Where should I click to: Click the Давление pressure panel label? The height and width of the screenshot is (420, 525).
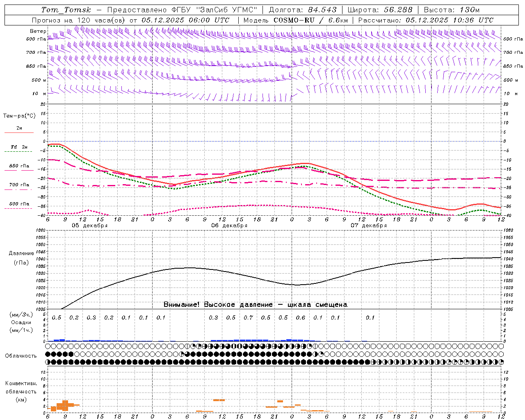(x=21, y=253)
